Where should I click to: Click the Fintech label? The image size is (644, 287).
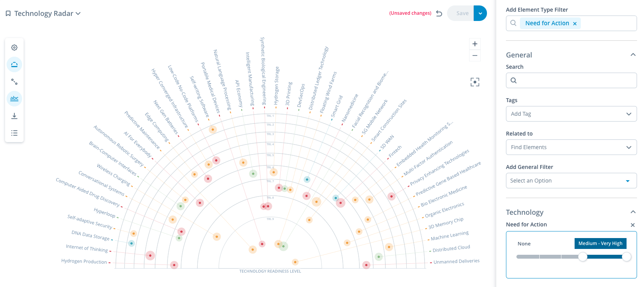[x=395, y=151]
